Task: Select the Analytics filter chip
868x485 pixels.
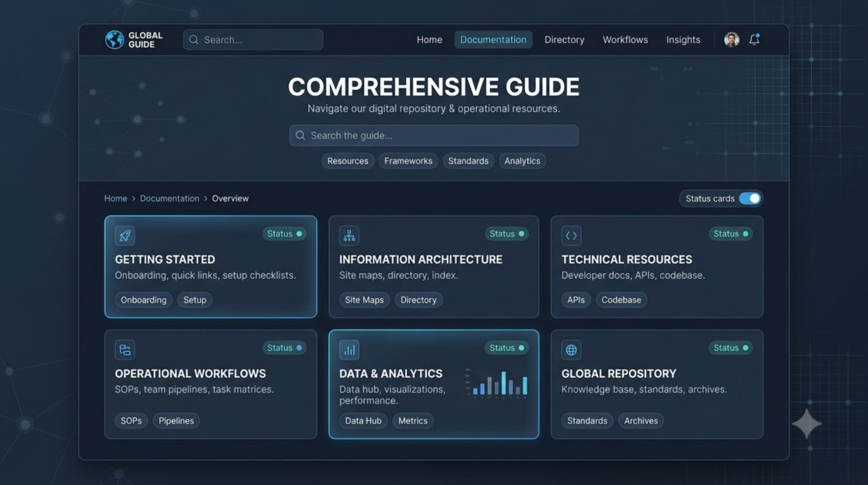Action: [x=522, y=161]
